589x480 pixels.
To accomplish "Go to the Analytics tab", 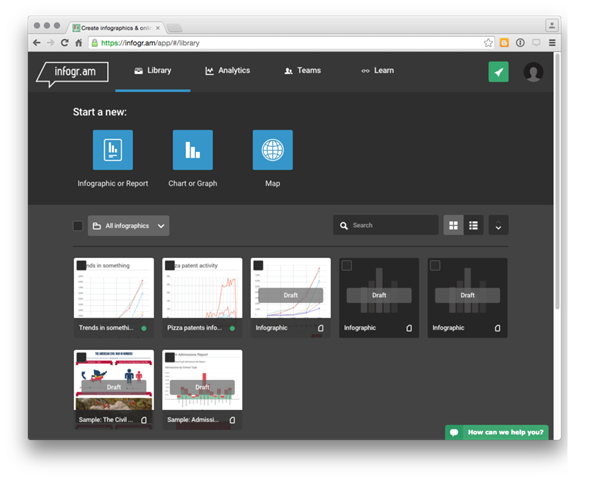I will tap(228, 71).
